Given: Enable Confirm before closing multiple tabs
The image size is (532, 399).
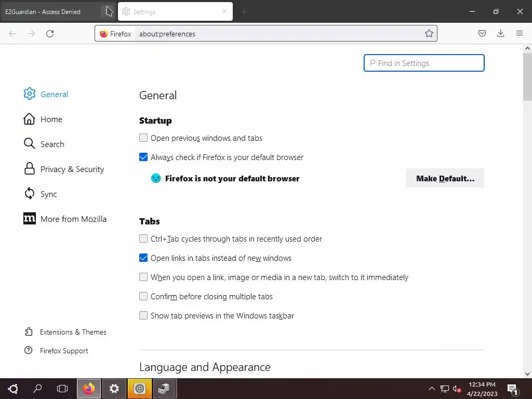Looking at the screenshot, I should (x=143, y=296).
